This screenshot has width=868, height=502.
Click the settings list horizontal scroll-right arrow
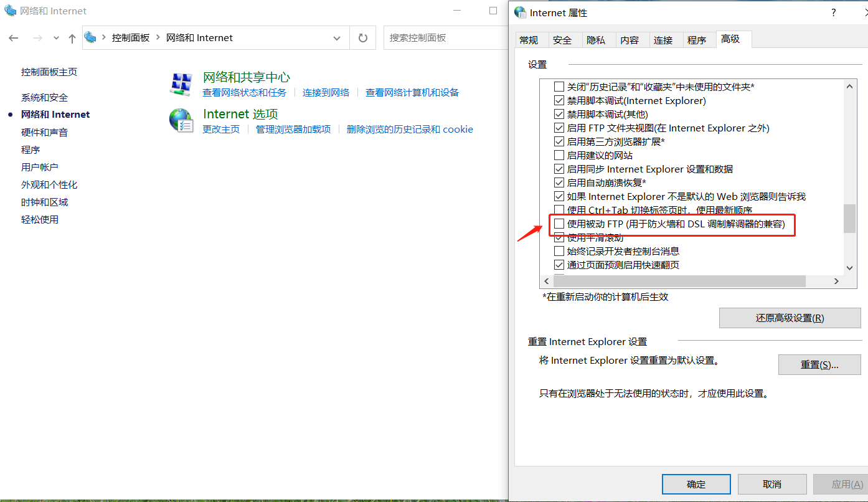[x=837, y=282]
